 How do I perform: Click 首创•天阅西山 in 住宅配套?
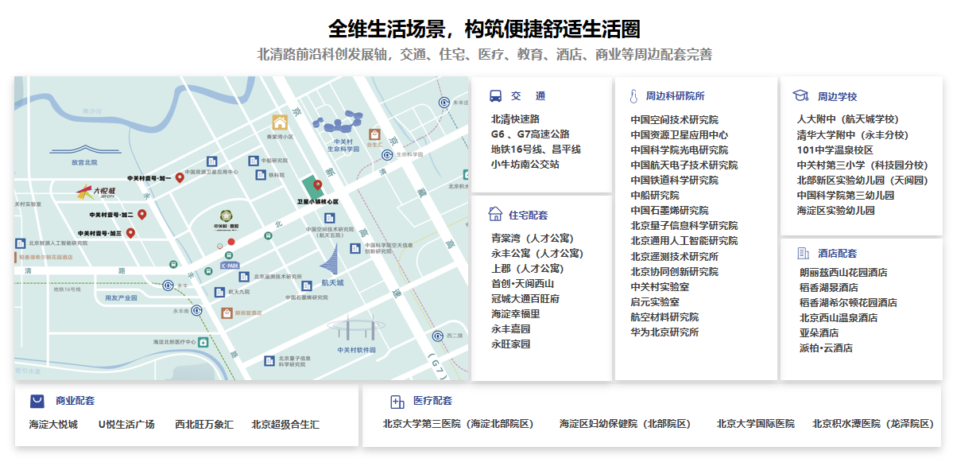[522, 283]
